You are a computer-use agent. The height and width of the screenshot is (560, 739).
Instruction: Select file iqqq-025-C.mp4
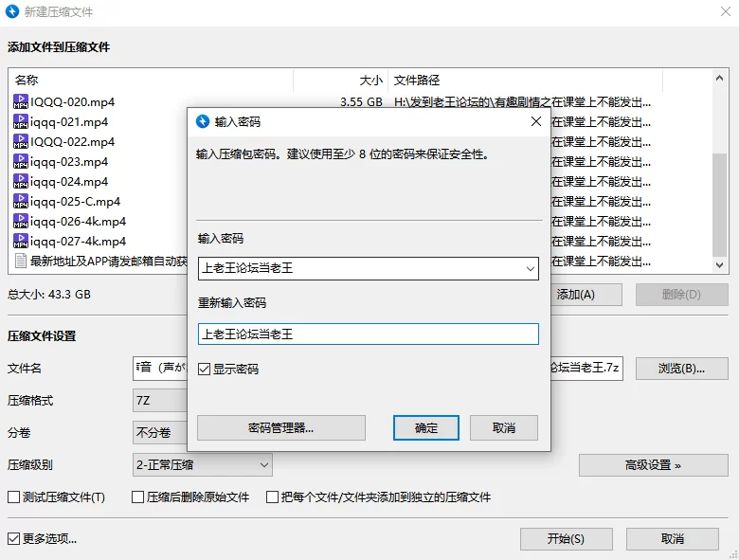tap(75, 202)
